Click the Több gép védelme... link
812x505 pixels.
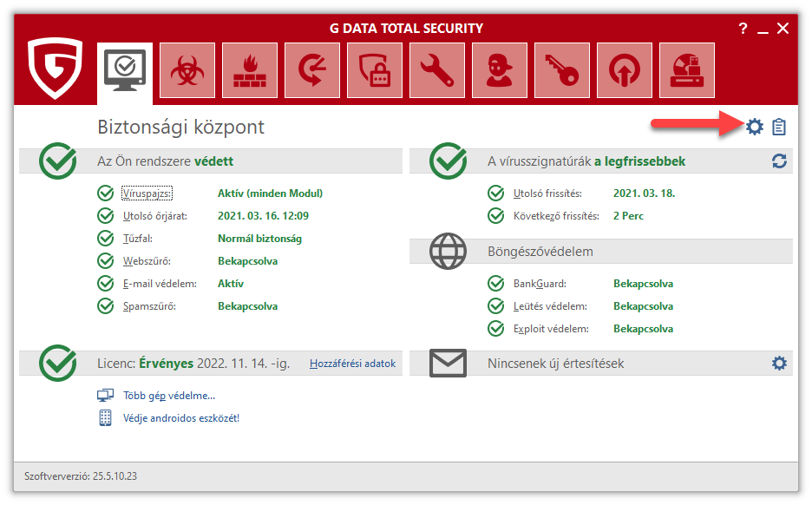point(169,396)
